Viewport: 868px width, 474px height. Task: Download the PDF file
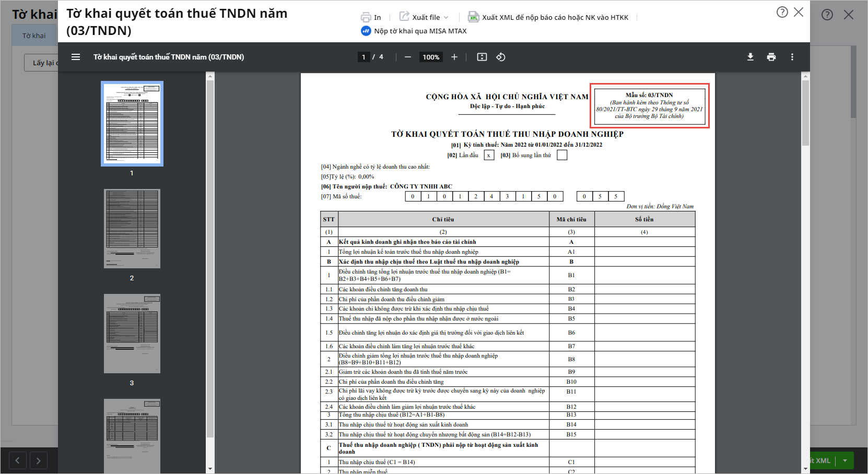750,57
